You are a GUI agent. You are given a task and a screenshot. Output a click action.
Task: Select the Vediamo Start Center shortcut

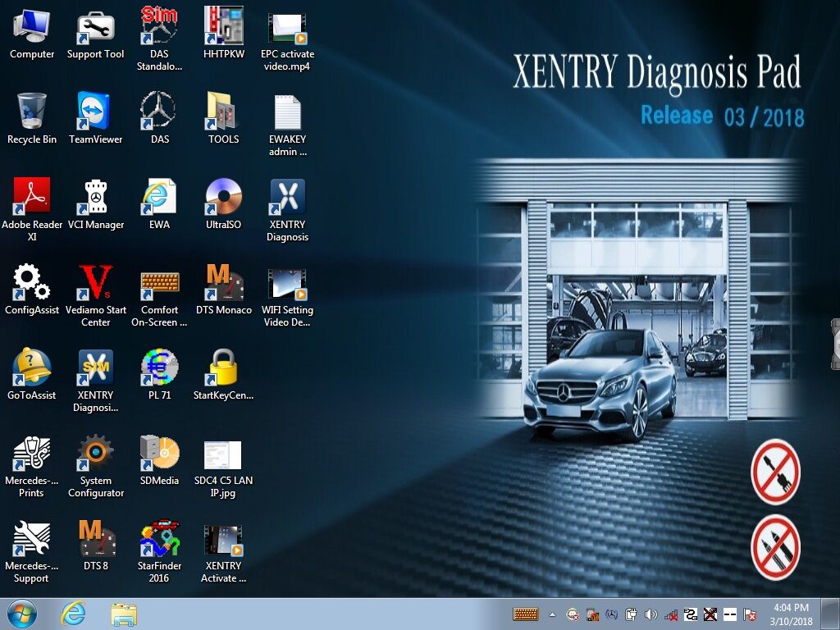tap(95, 294)
